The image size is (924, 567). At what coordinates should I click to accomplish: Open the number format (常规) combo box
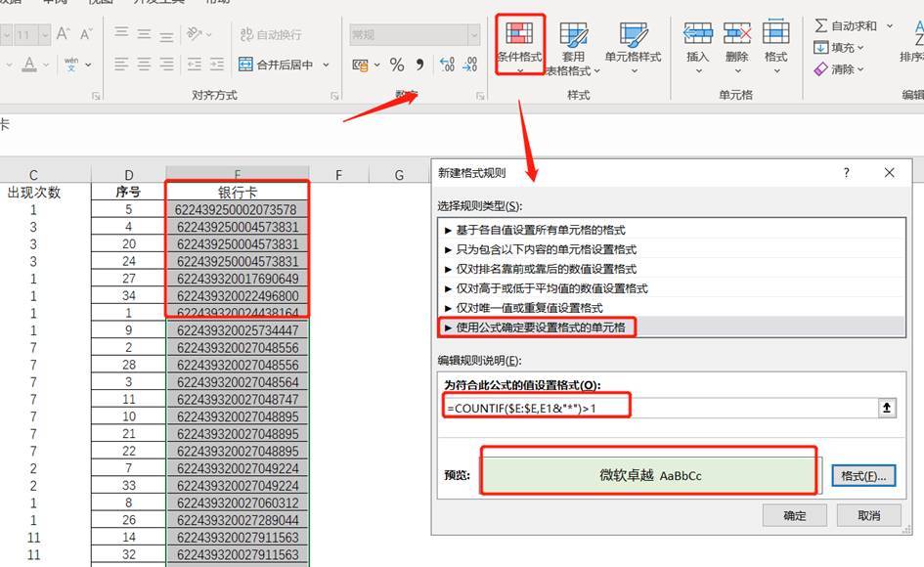415,35
